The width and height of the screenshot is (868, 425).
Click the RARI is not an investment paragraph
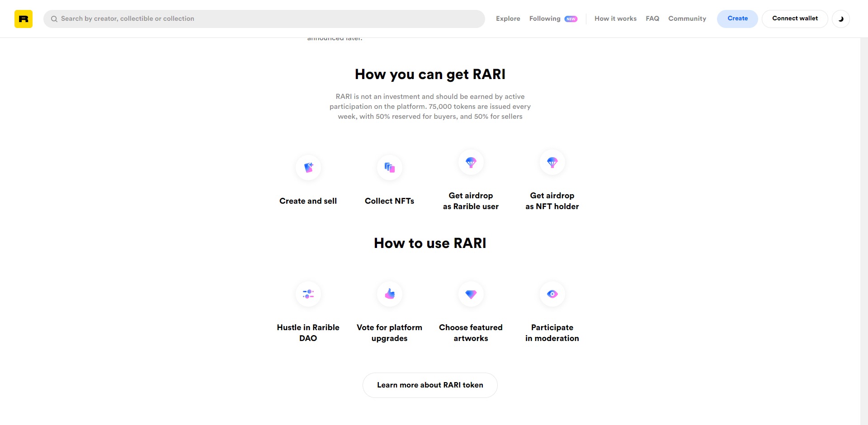tap(430, 107)
